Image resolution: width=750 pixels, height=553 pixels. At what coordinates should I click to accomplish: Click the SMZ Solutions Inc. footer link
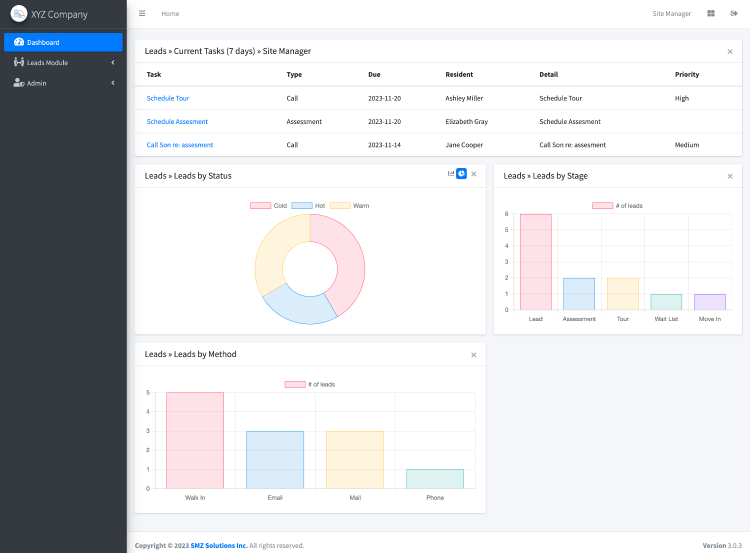tap(221, 545)
